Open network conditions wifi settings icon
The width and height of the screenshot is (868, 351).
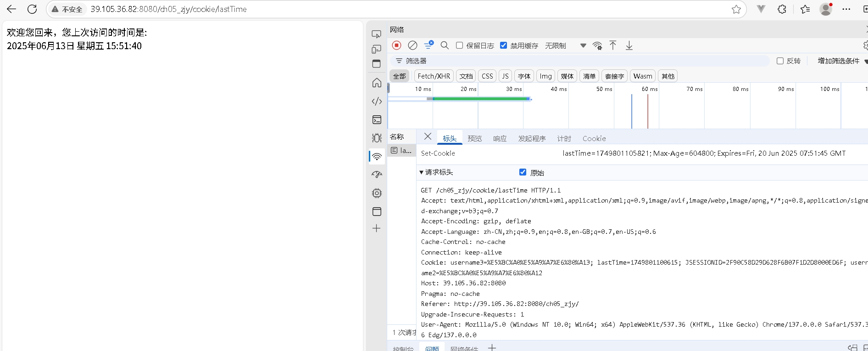point(597,45)
